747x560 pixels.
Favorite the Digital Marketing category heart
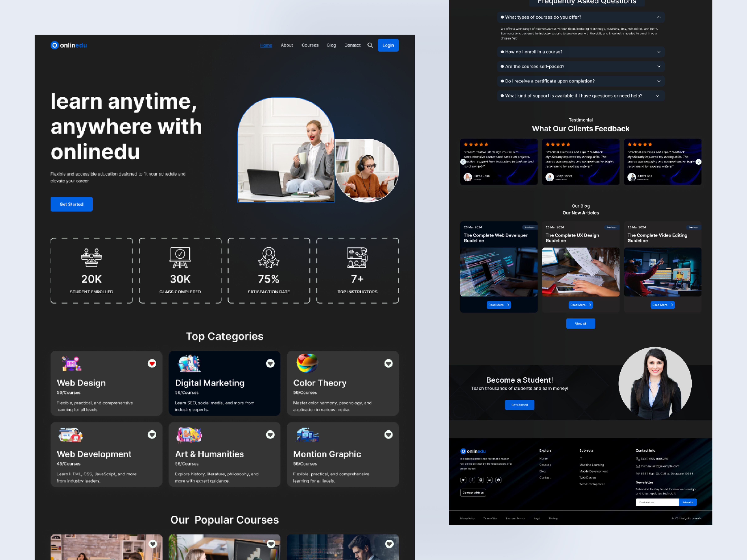pyautogui.click(x=270, y=364)
